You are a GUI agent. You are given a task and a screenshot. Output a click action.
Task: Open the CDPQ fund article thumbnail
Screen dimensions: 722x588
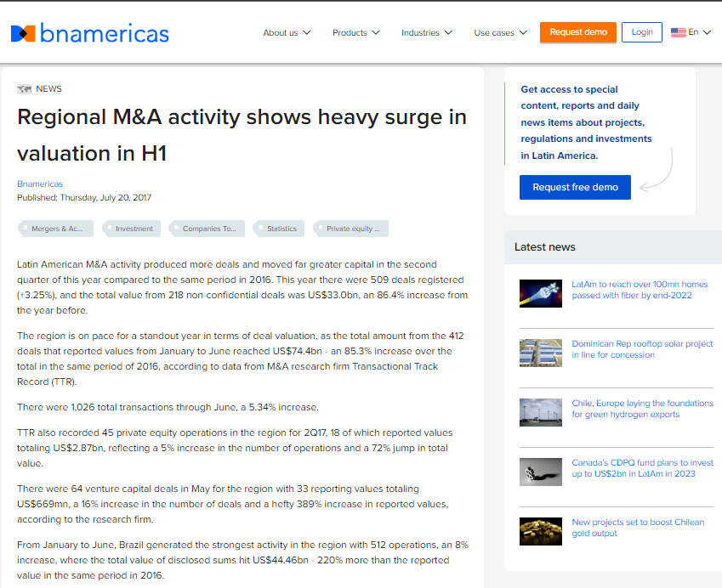[x=540, y=472]
